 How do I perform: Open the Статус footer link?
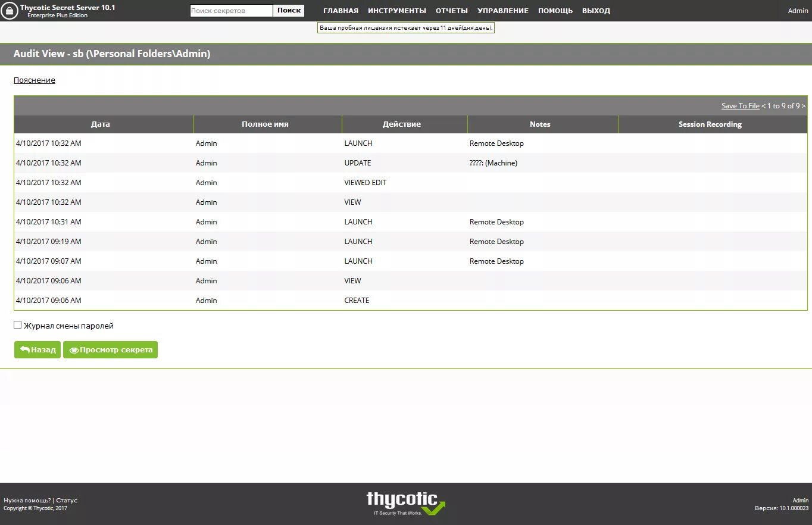[67, 501]
